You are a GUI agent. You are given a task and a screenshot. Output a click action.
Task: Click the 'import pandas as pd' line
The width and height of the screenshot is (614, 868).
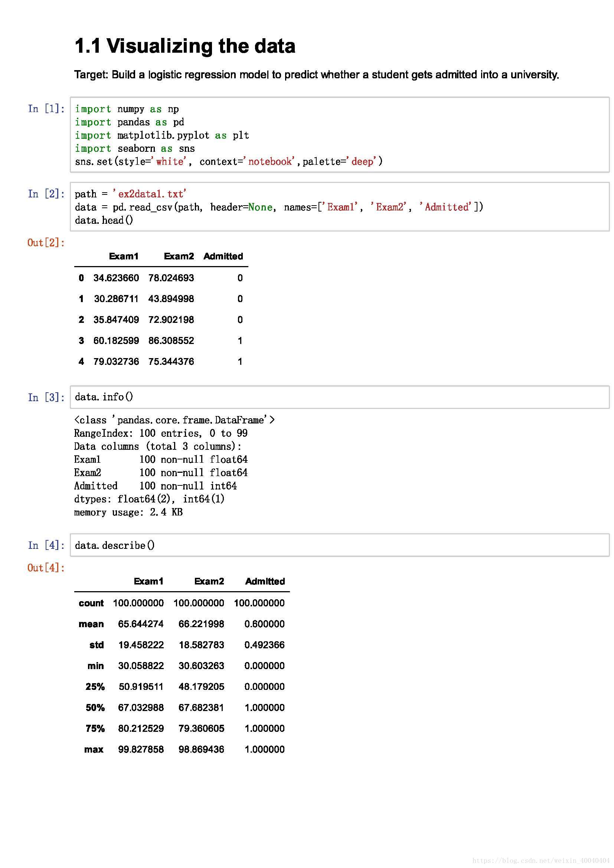[x=129, y=122]
